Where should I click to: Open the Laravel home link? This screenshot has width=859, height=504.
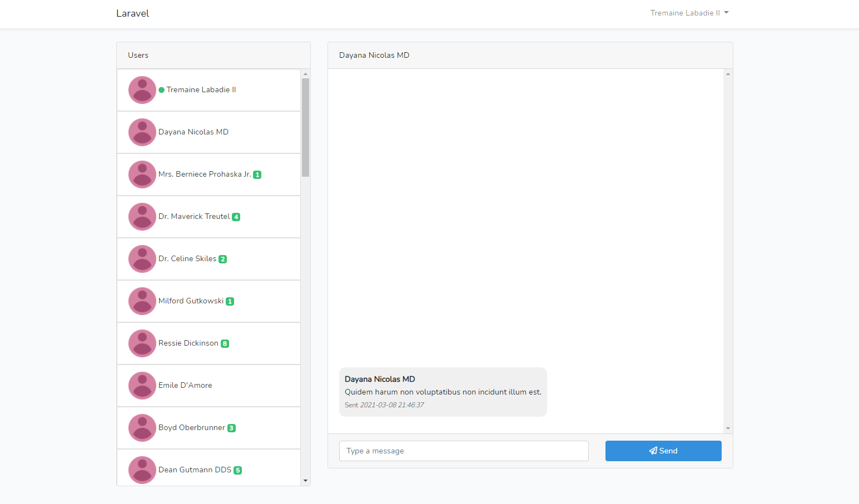[132, 13]
